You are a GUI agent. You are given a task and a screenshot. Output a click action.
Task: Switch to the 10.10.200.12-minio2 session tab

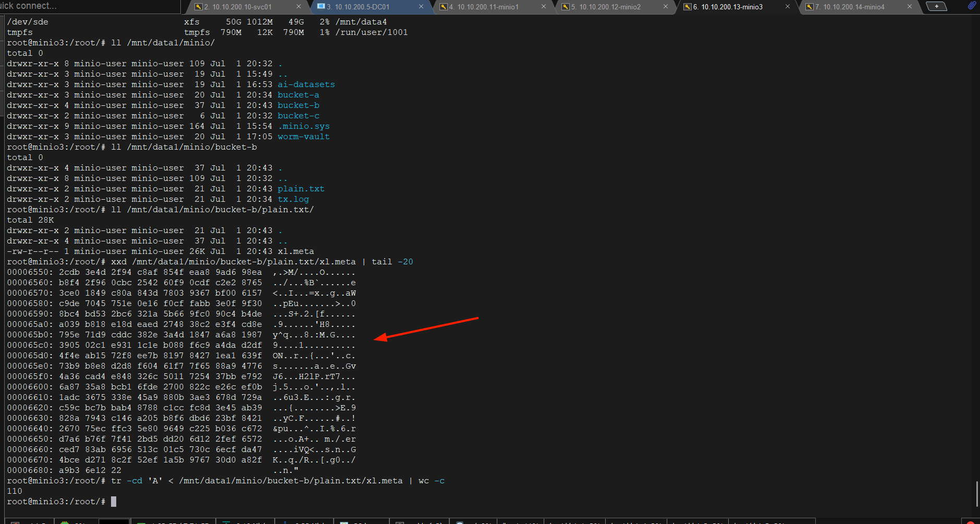(606, 7)
